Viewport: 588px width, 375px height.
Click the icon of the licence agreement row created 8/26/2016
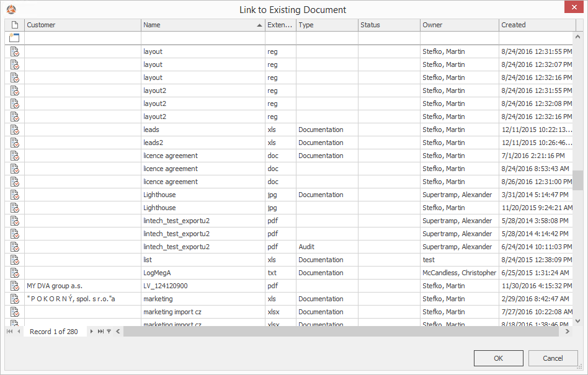[x=15, y=182]
